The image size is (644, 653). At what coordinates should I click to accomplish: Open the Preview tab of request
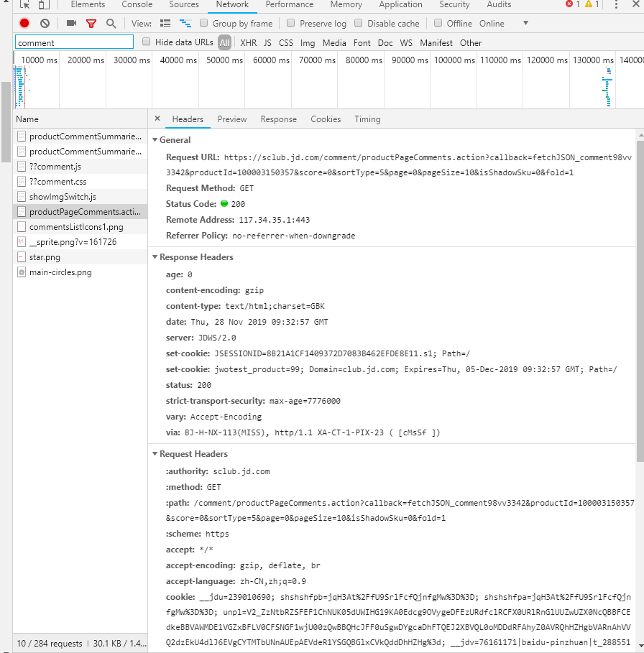tap(232, 119)
